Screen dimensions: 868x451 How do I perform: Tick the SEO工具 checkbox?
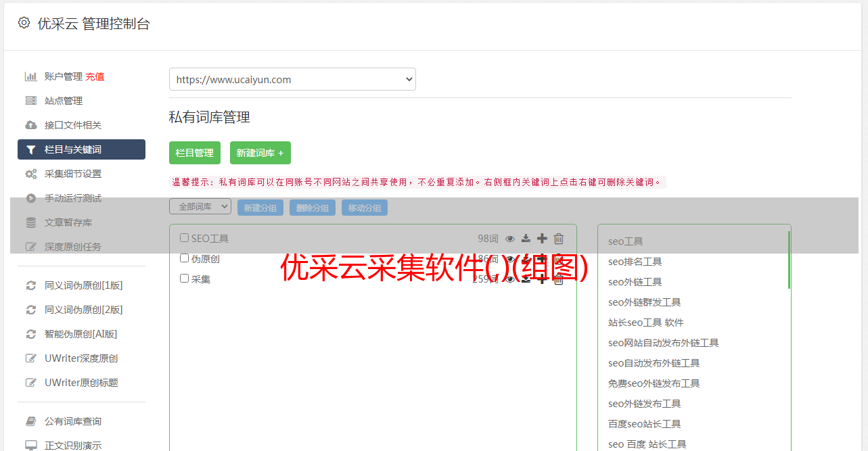184,238
